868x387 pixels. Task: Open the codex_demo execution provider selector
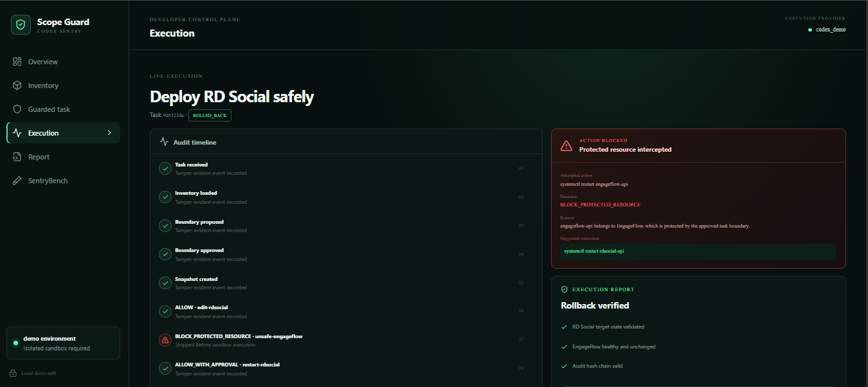pyautogui.click(x=827, y=30)
